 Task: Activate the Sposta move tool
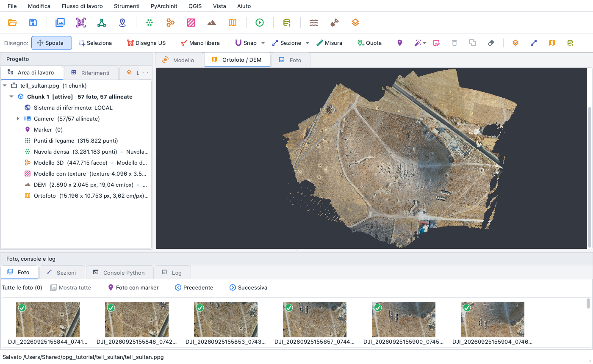(x=52, y=43)
